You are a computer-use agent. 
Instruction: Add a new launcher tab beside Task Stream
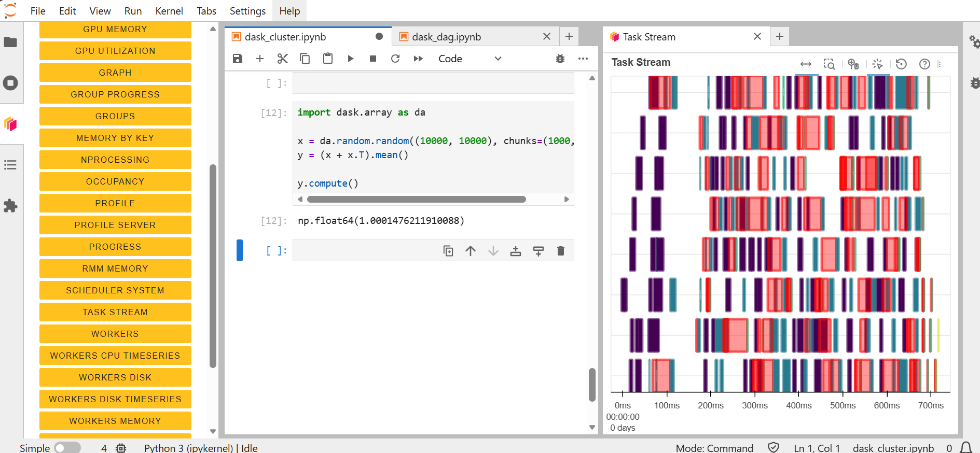[779, 36]
